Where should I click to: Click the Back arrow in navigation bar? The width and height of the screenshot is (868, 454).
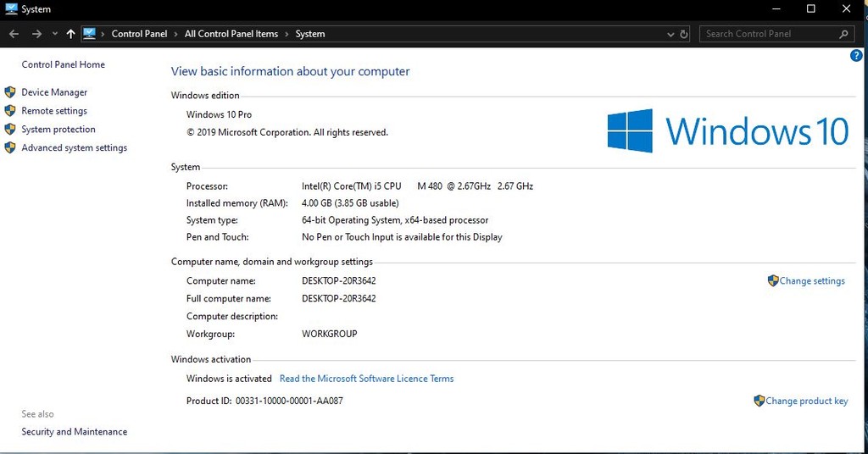(14, 34)
